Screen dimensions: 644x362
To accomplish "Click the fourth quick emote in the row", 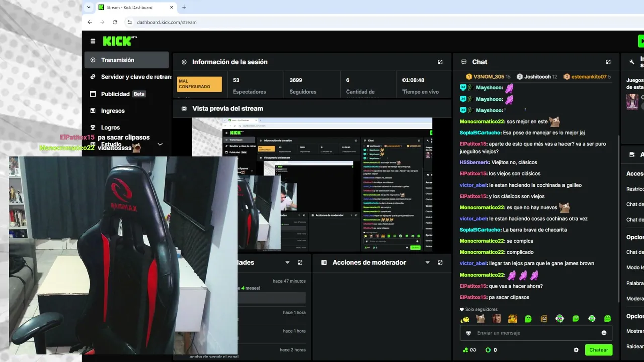I will click(513, 319).
